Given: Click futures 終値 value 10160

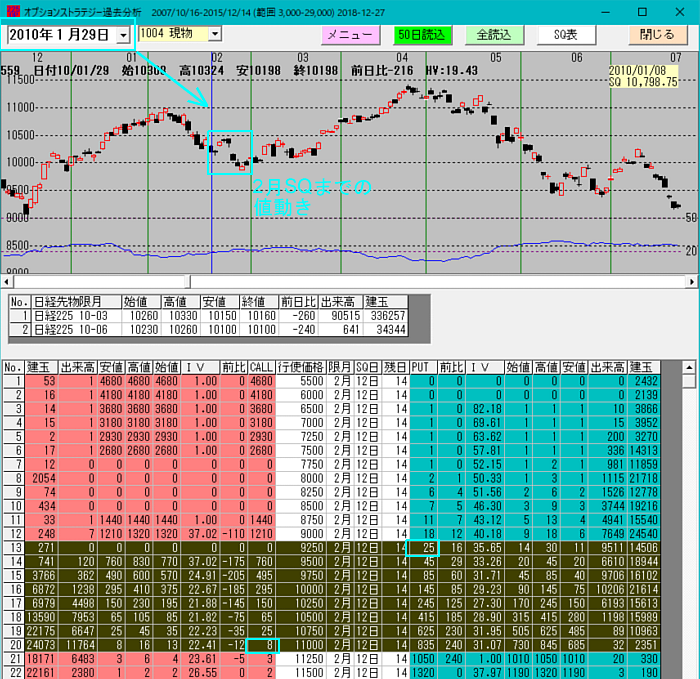Looking at the screenshot, I should coord(258,316).
